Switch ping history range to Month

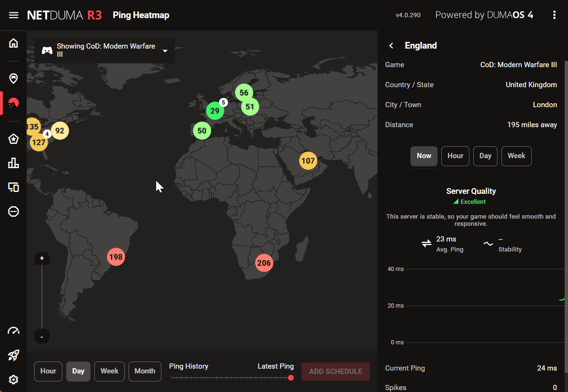pyautogui.click(x=145, y=372)
